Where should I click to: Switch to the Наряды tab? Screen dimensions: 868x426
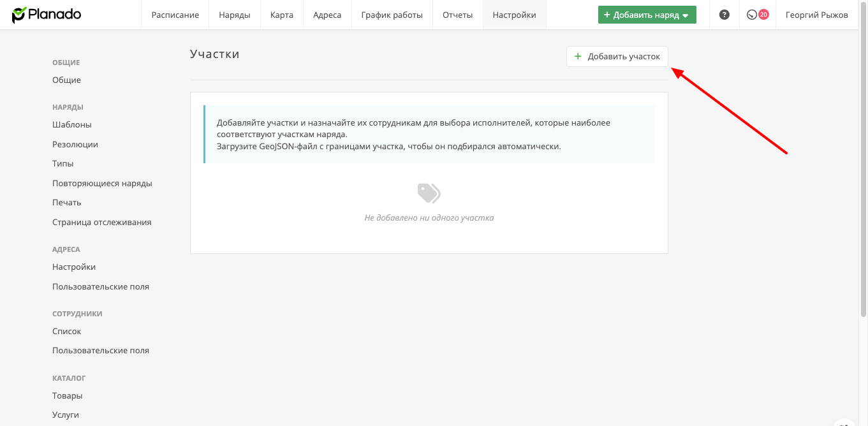[x=234, y=15]
